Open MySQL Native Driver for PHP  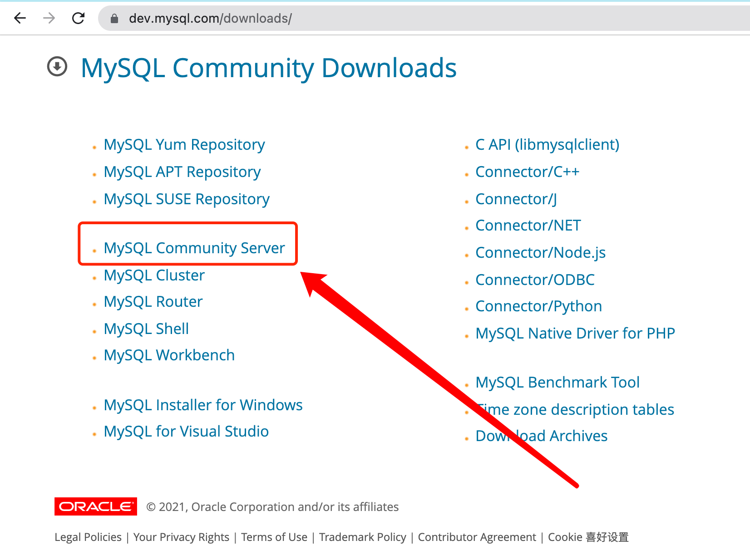575,334
